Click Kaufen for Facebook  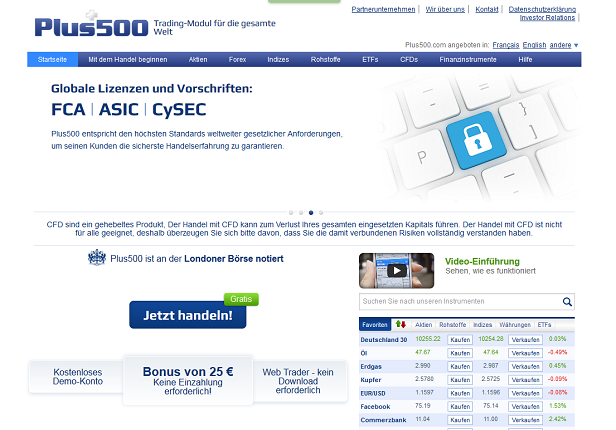click(x=460, y=406)
